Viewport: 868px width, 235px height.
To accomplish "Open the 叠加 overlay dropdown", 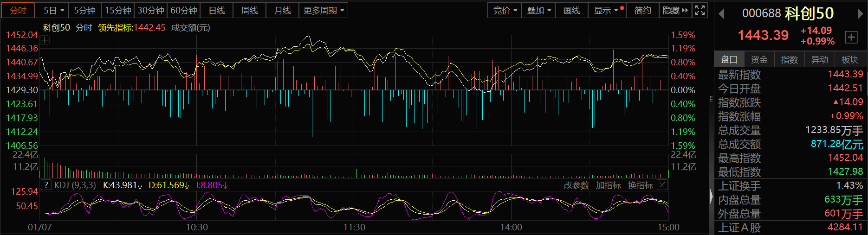I will (538, 10).
